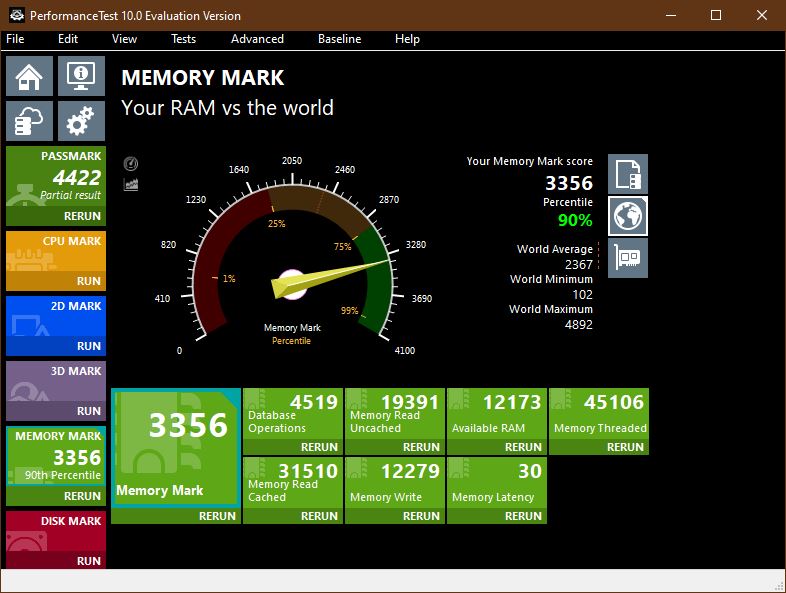
Task: Rerun the Available RAM test
Action: point(497,447)
